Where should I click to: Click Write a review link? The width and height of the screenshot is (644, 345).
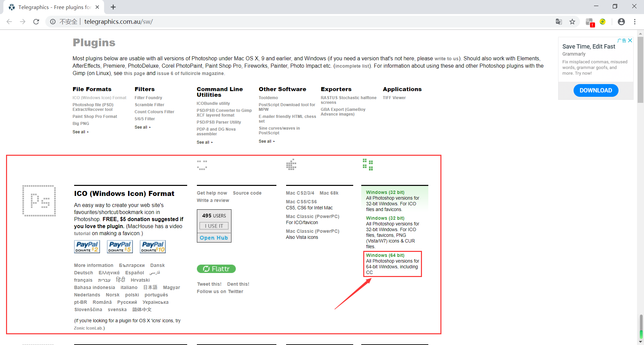213,201
